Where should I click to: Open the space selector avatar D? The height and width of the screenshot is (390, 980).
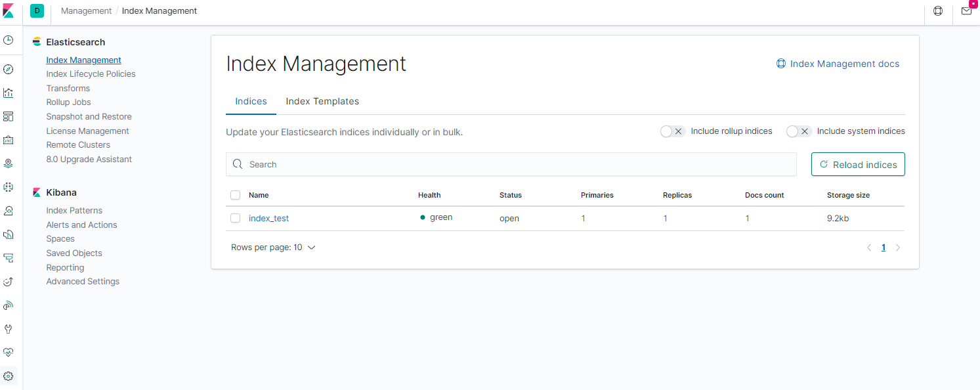[37, 11]
